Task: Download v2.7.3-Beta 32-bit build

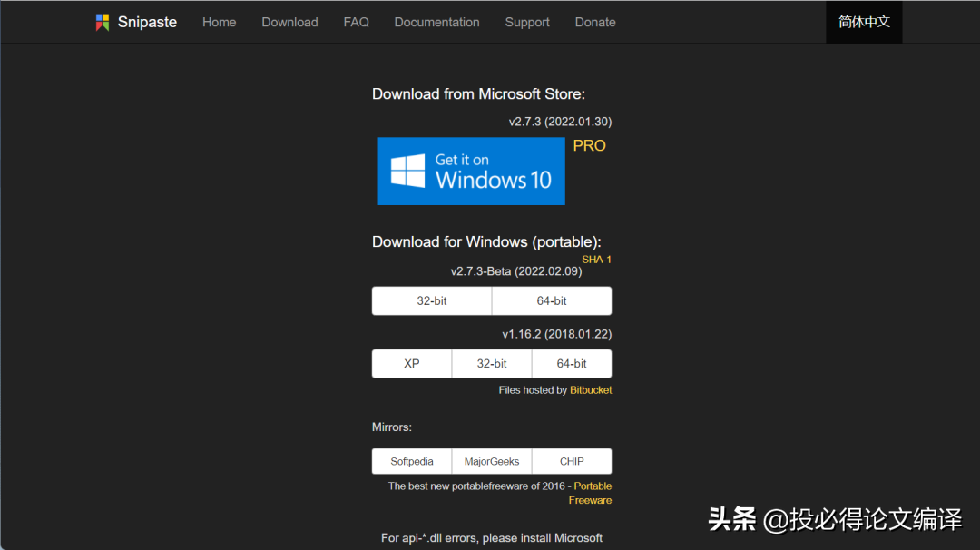Action: click(x=432, y=300)
